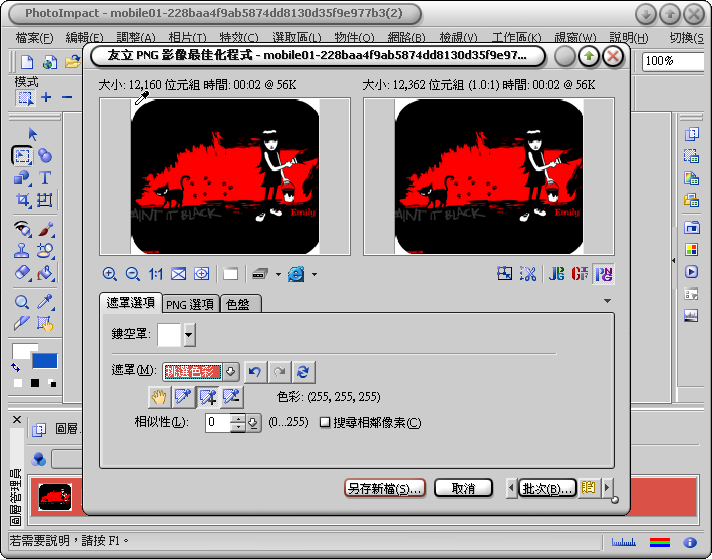Select the clone stamp tool

pos(21,250)
